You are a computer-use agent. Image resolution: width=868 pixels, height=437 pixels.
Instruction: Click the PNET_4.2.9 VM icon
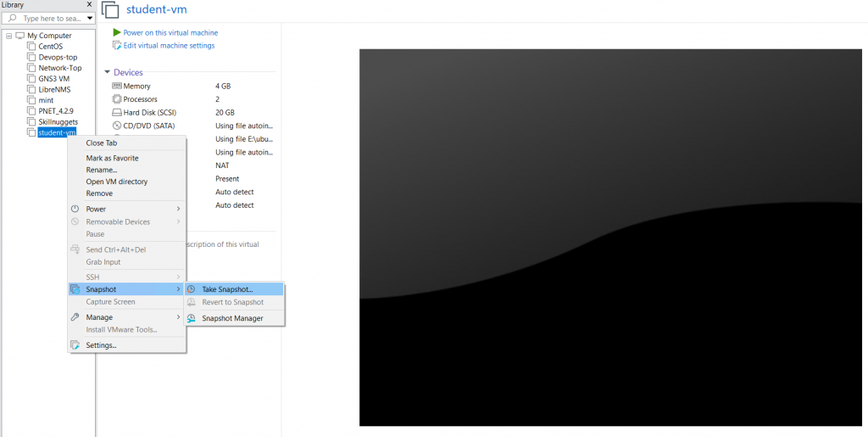[31, 111]
